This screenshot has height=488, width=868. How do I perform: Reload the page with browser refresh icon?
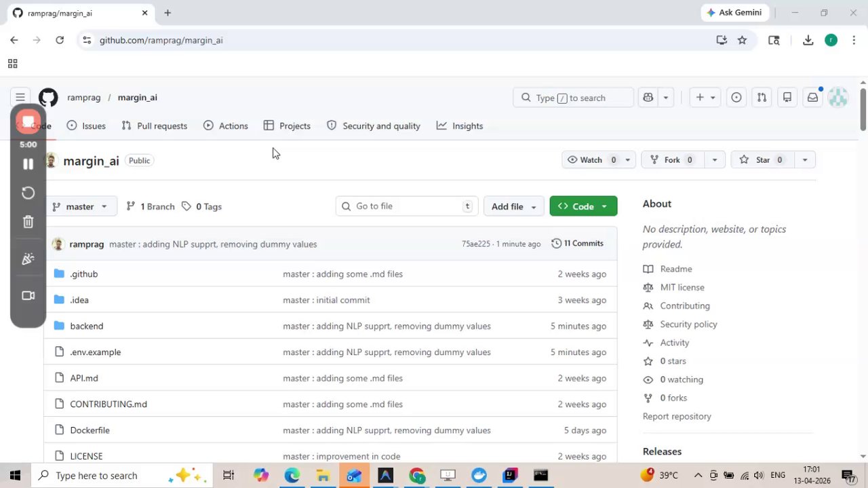click(60, 40)
